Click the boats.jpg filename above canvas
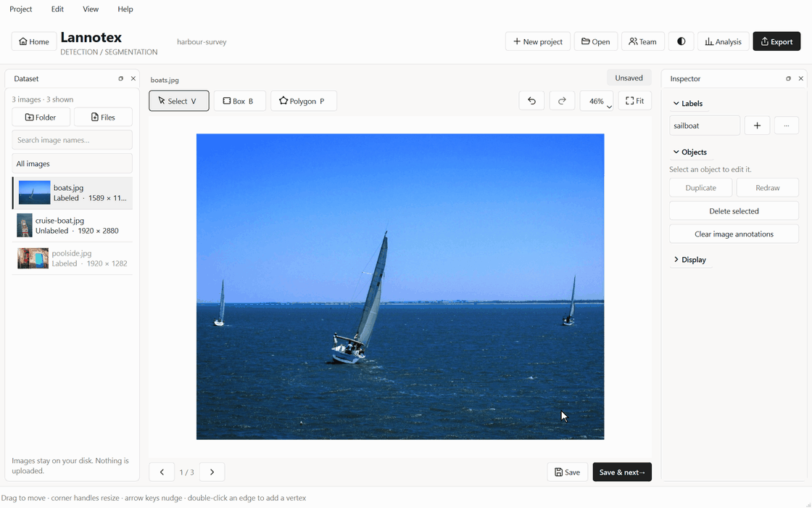The image size is (812, 508). (165, 80)
